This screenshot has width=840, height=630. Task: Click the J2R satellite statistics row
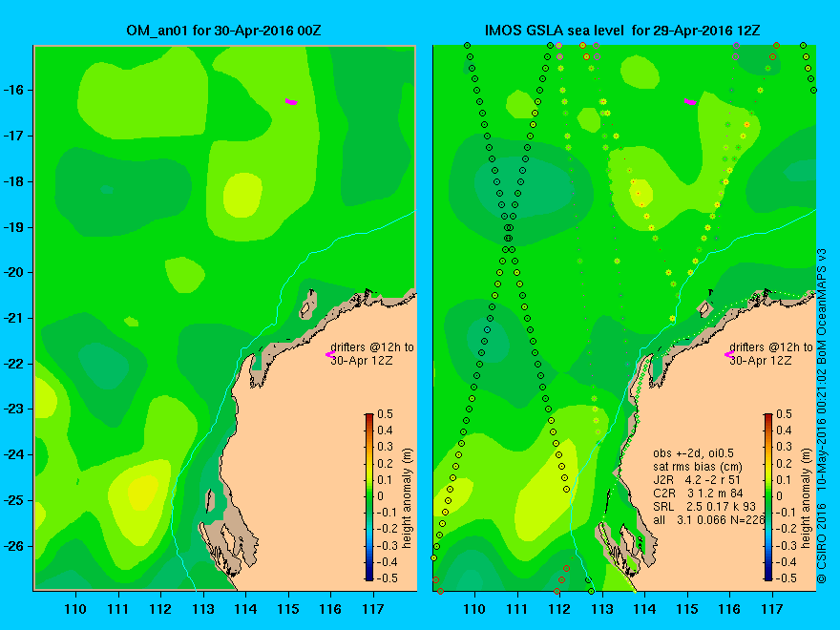697,480
